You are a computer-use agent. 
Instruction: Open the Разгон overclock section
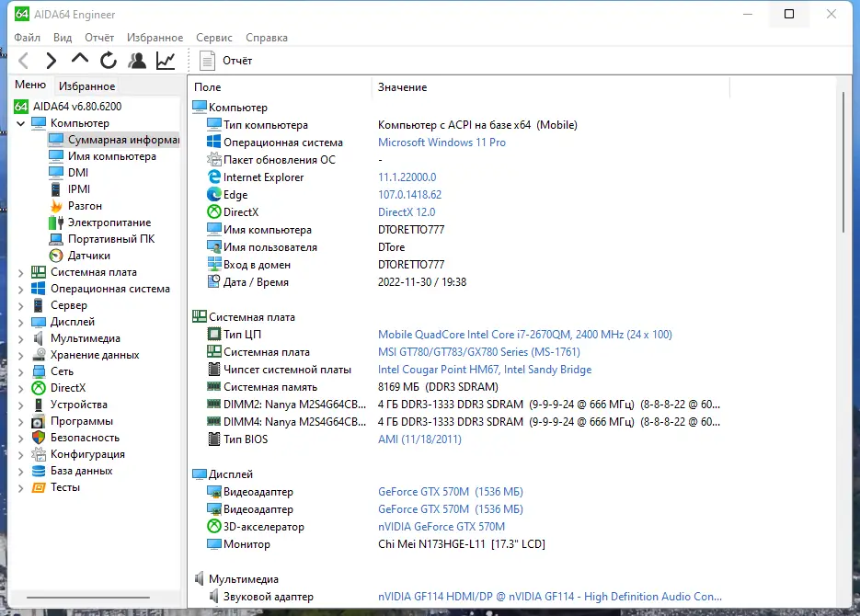tap(83, 205)
